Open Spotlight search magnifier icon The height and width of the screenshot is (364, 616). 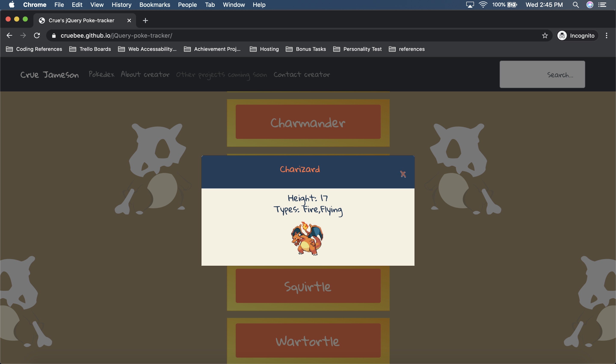click(x=576, y=5)
